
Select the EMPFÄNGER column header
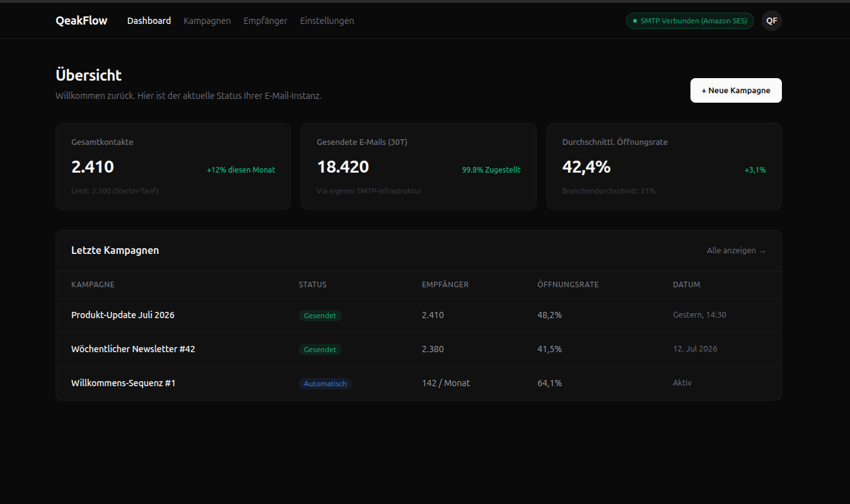[x=445, y=285]
